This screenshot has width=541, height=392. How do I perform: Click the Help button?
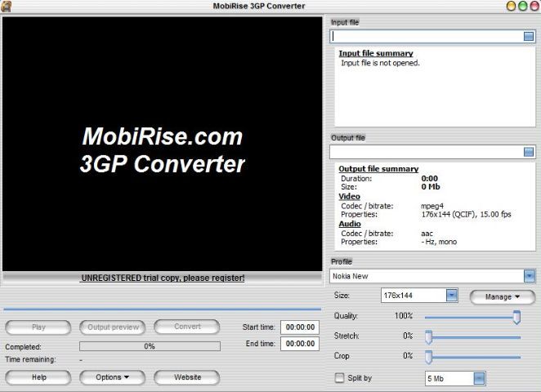38,377
